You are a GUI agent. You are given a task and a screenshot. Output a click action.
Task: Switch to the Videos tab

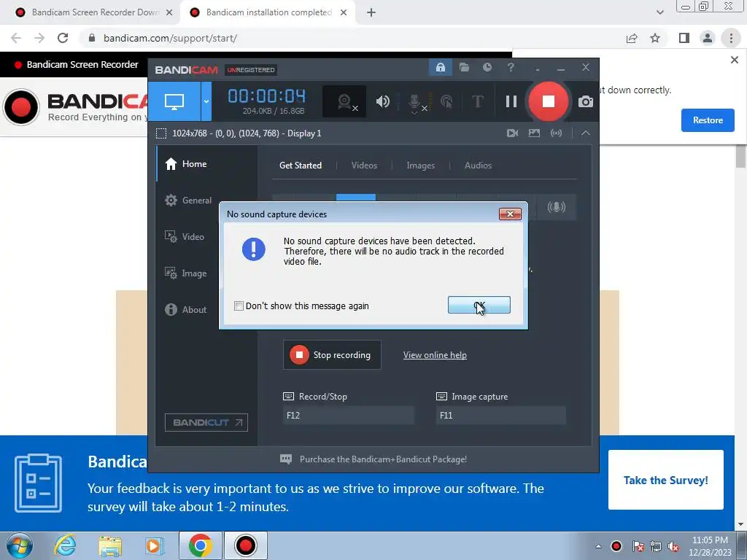pos(364,166)
